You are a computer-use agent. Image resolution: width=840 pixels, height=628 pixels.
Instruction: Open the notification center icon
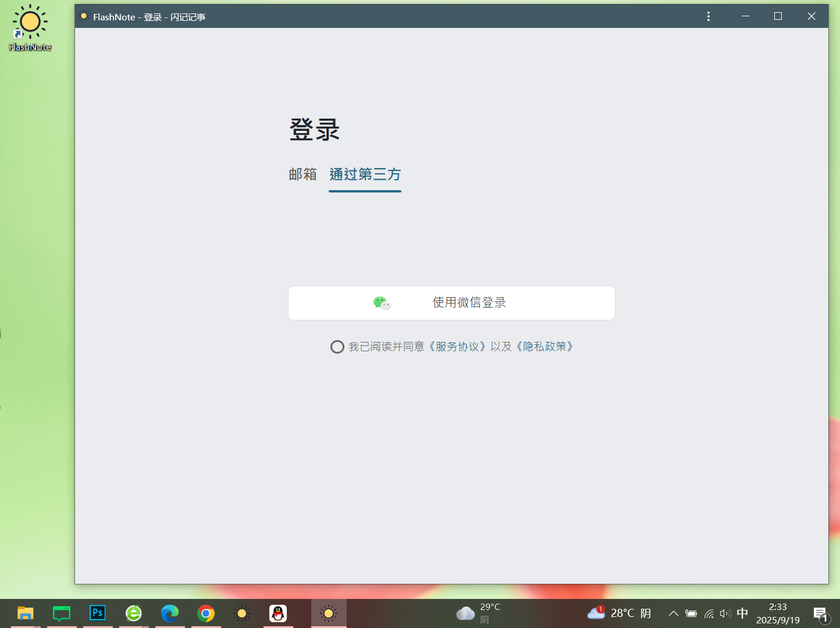pyautogui.click(x=820, y=614)
